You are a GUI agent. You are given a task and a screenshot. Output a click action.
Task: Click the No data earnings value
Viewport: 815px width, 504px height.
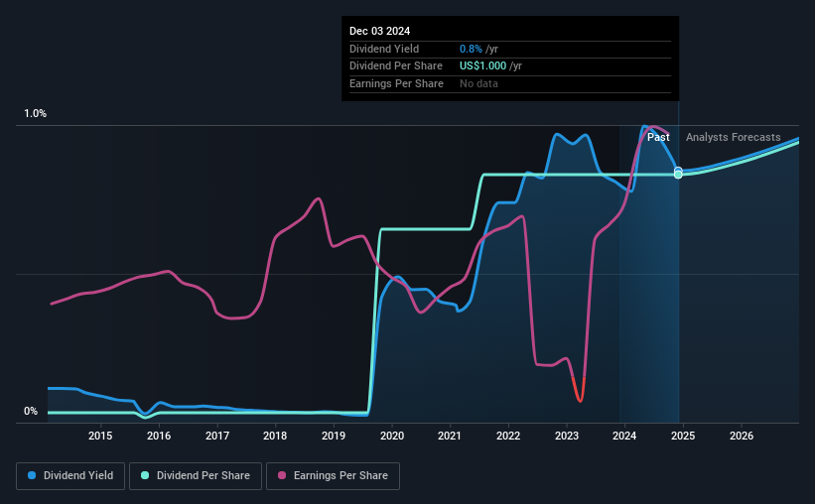[478, 83]
